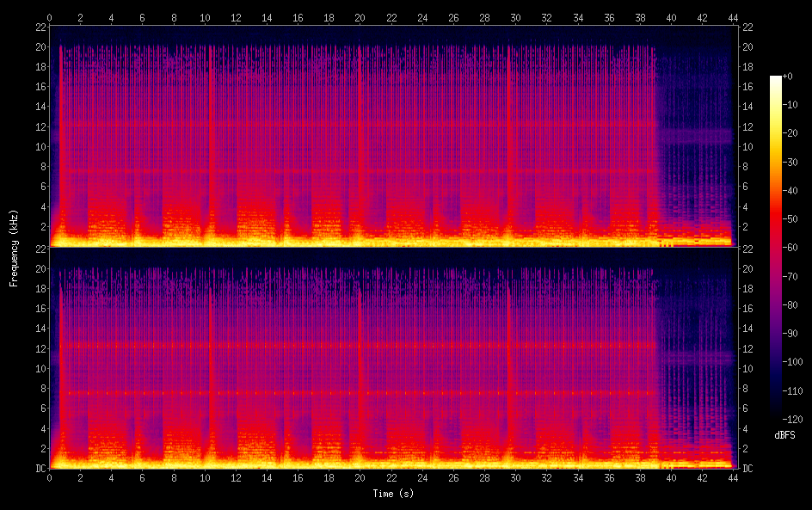The height and width of the screenshot is (510, 812).
Task: Click the 10 second tick on top time axis
Action: (x=205, y=17)
